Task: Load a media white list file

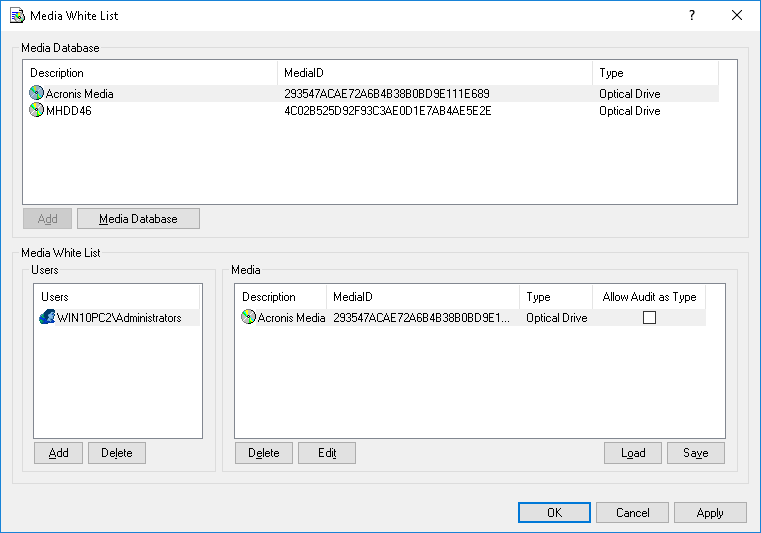Action: pyautogui.click(x=633, y=453)
